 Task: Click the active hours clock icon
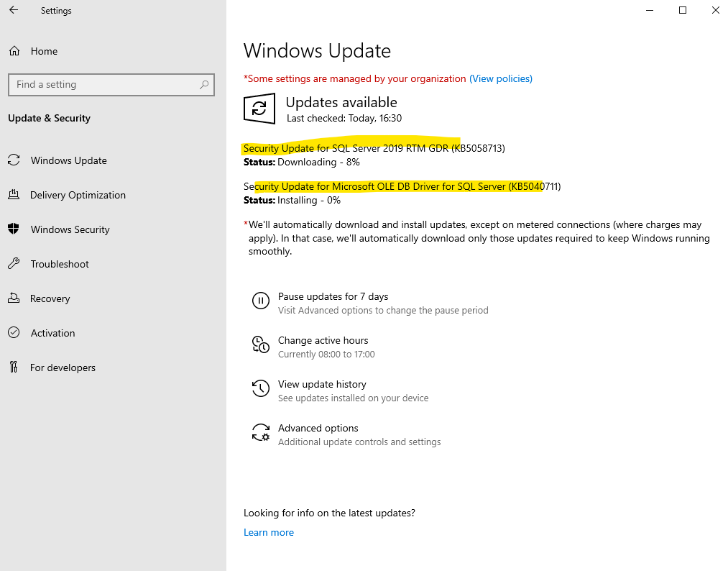(260, 344)
